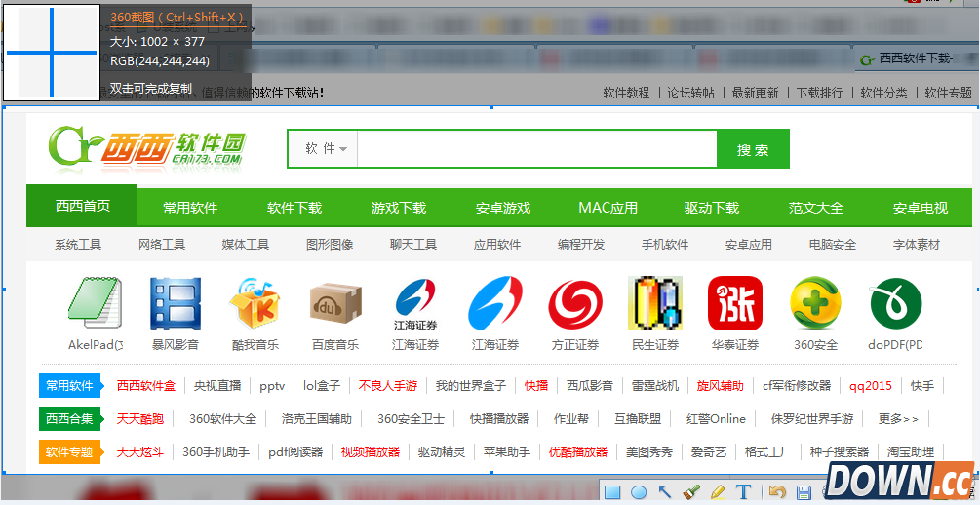980x505 pixels.
Task: Open the 电脑安全 category
Action: [833, 245]
